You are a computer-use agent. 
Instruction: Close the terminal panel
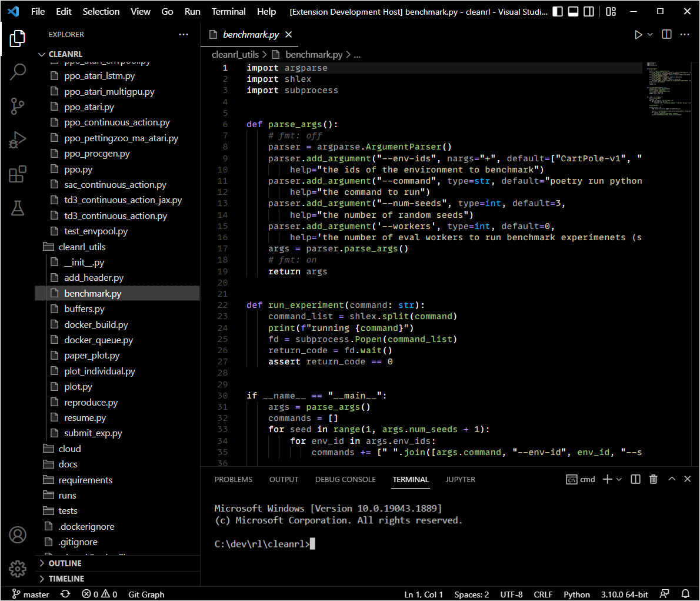688,479
